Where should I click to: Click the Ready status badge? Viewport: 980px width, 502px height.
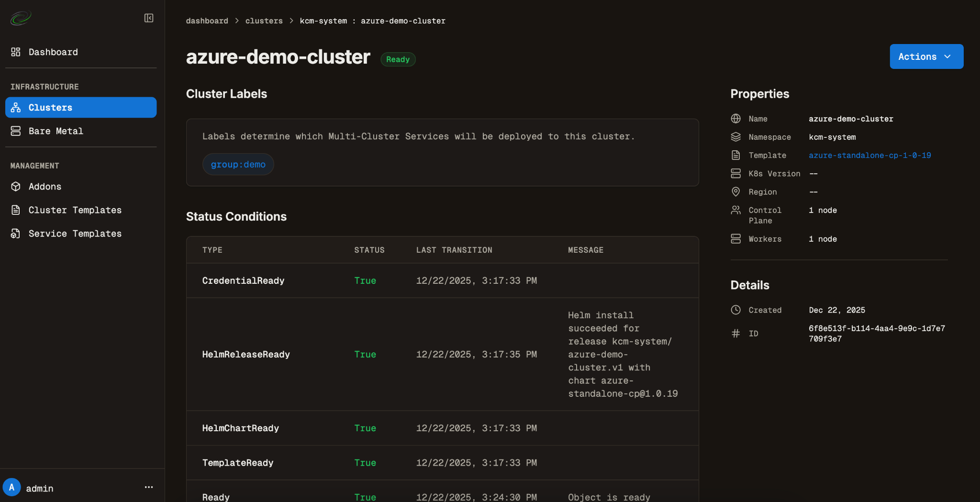(x=398, y=59)
